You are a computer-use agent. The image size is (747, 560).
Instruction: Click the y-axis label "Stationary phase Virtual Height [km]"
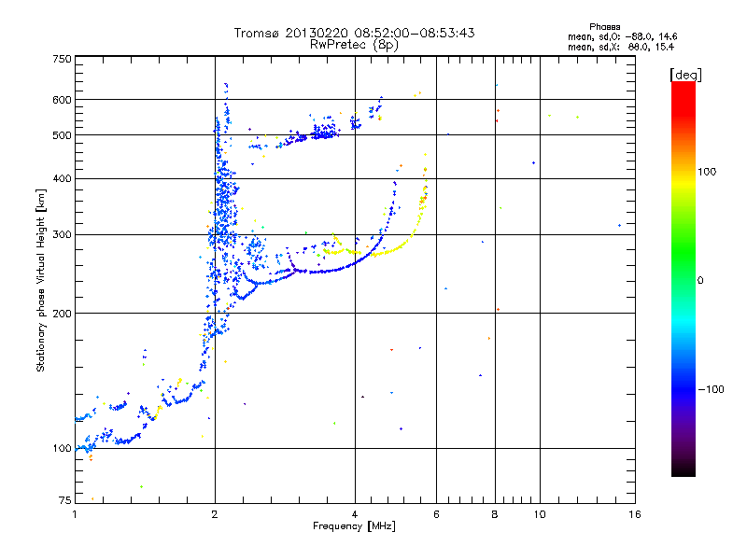pyautogui.click(x=41, y=280)
